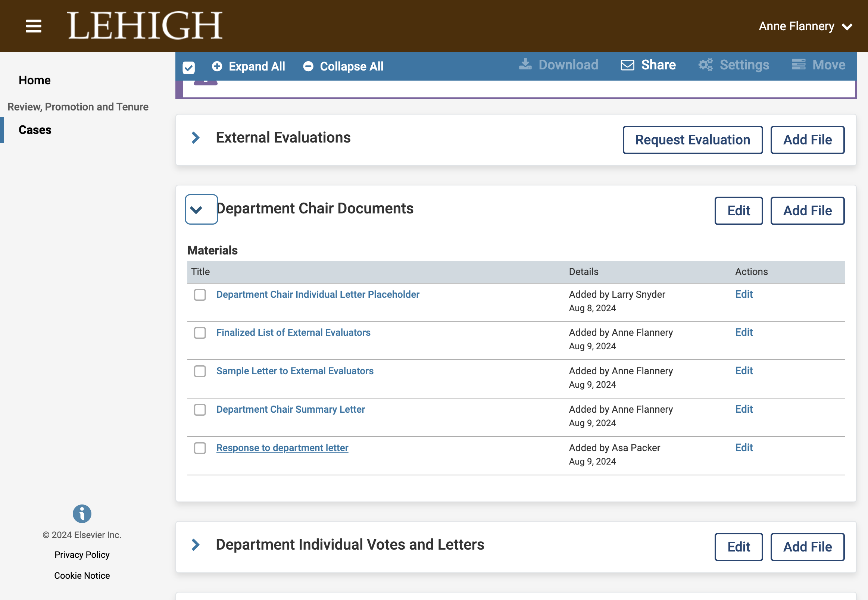Check Sample Letter to External Evaluators box
Screen dimensions: 868x600
pos(200,371)
